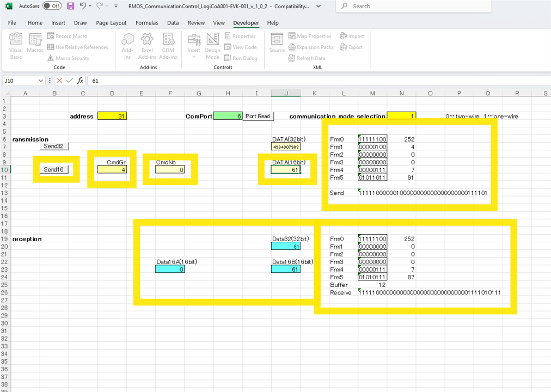
Task: Click the Source XML icon
Action: point(277,43)
